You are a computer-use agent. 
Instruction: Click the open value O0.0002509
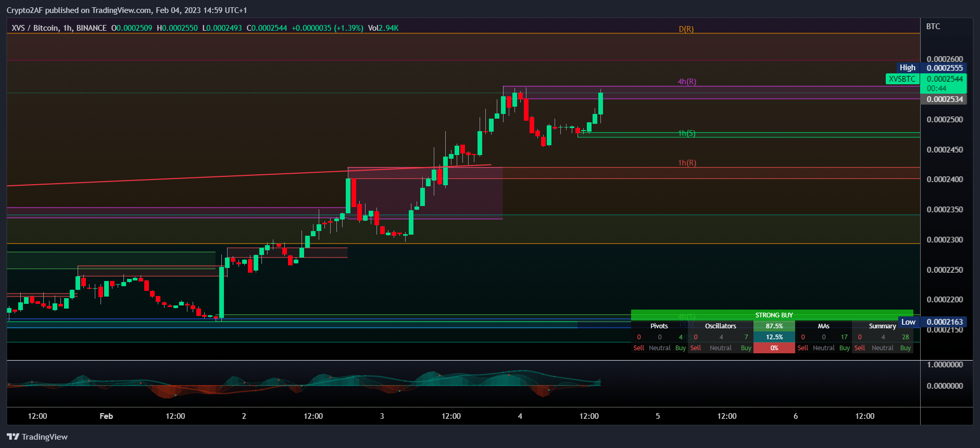132,28
